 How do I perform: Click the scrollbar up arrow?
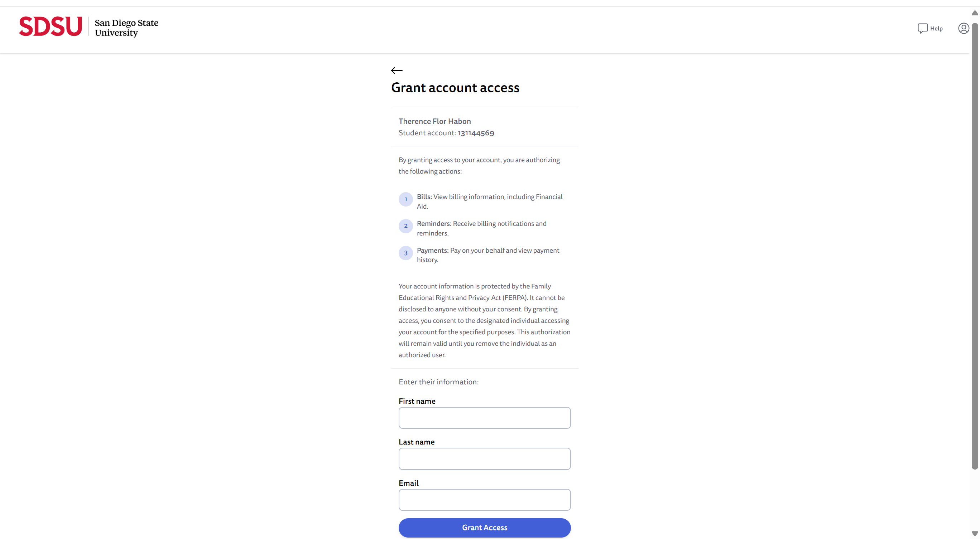click(x=975, y=13)
